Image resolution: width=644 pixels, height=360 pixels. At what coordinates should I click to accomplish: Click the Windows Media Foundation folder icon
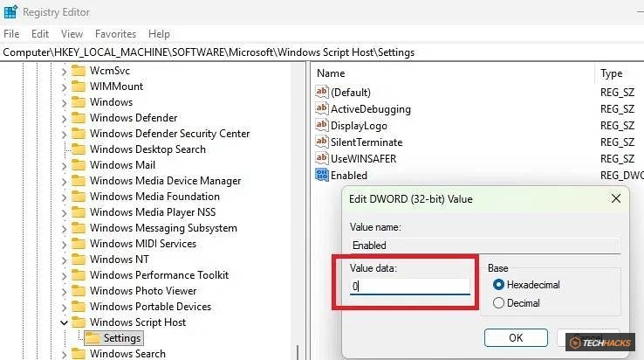click(x=78, y=197)
